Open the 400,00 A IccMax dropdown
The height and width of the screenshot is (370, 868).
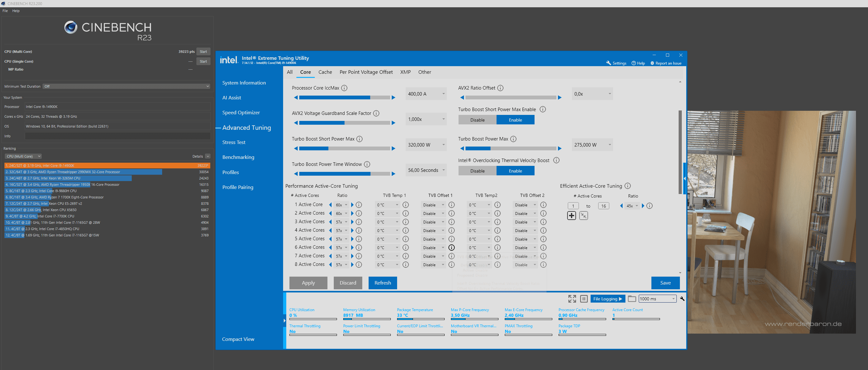click(426, 94)
